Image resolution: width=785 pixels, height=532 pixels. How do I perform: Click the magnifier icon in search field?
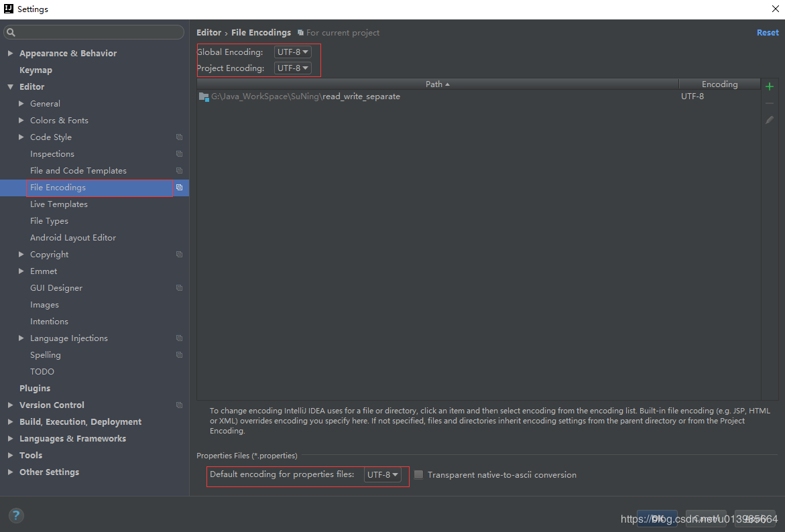pyautogui.click(x=10, y=32)
